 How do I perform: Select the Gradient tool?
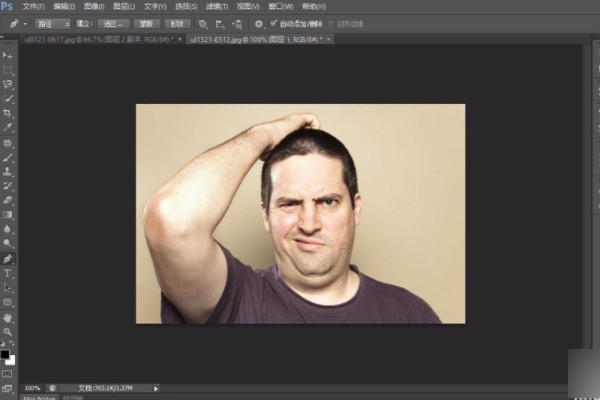(7, 215)
